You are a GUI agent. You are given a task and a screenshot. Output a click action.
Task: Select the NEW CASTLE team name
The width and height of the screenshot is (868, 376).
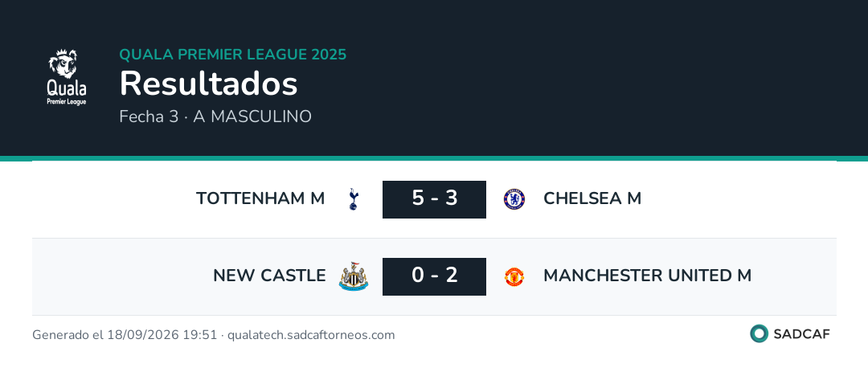pos(269,276)
